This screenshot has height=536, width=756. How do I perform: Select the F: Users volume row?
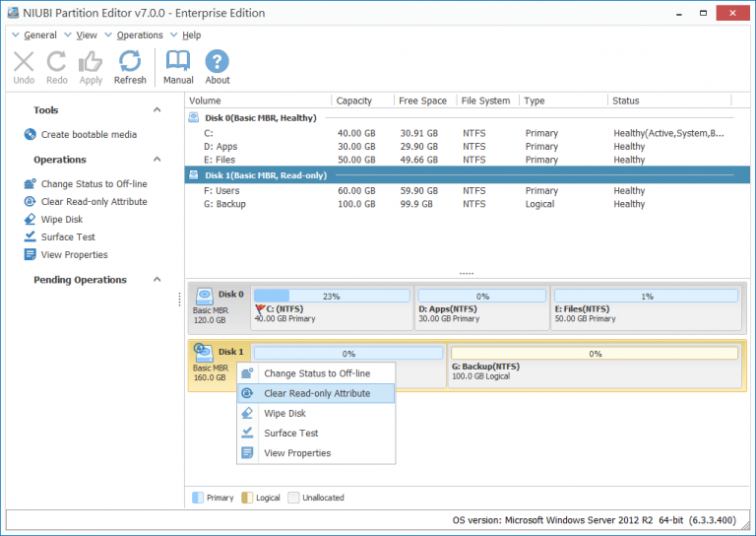point(467,190)
